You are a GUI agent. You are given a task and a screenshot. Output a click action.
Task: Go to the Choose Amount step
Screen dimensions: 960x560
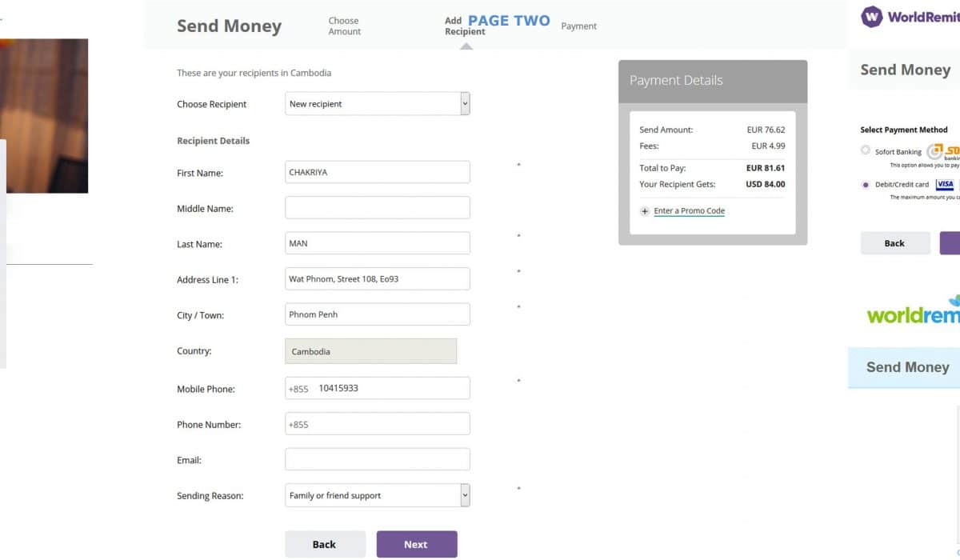344,26
